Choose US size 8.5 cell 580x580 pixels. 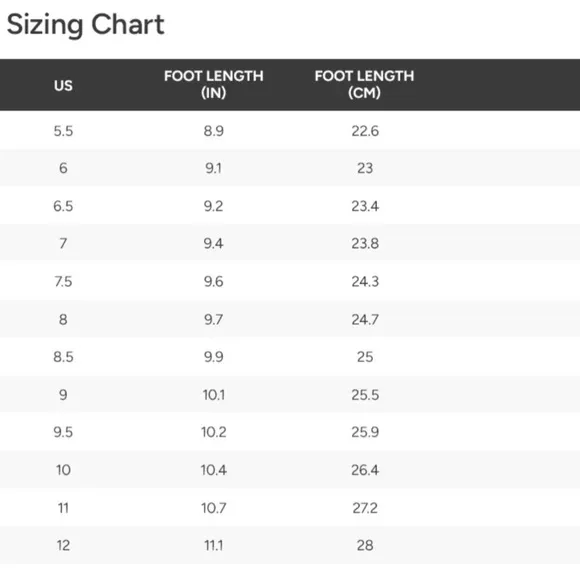pyautogui.click(x=63, y=357)
